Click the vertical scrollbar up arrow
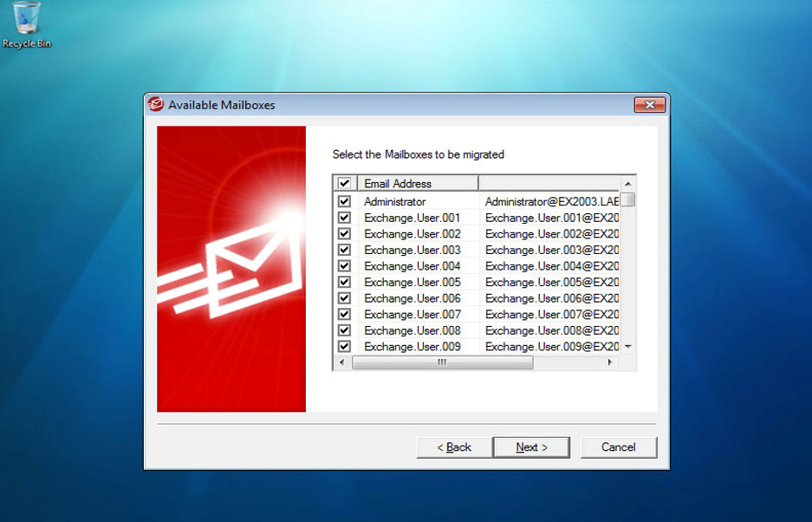This screenshot has height=522, width=812. (627, 184)
